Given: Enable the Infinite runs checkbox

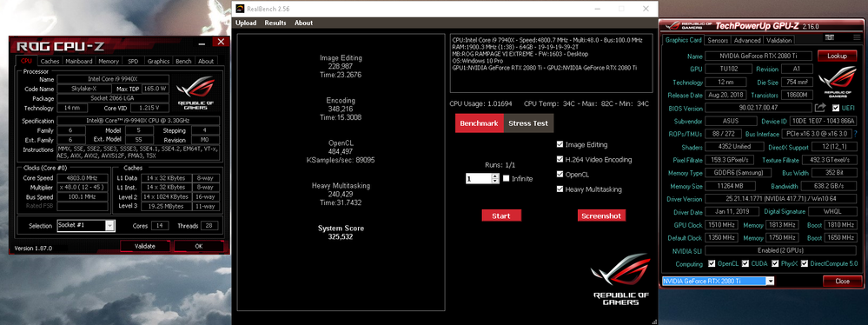Looking at the screenshot, I should click(x=506, y=178).
